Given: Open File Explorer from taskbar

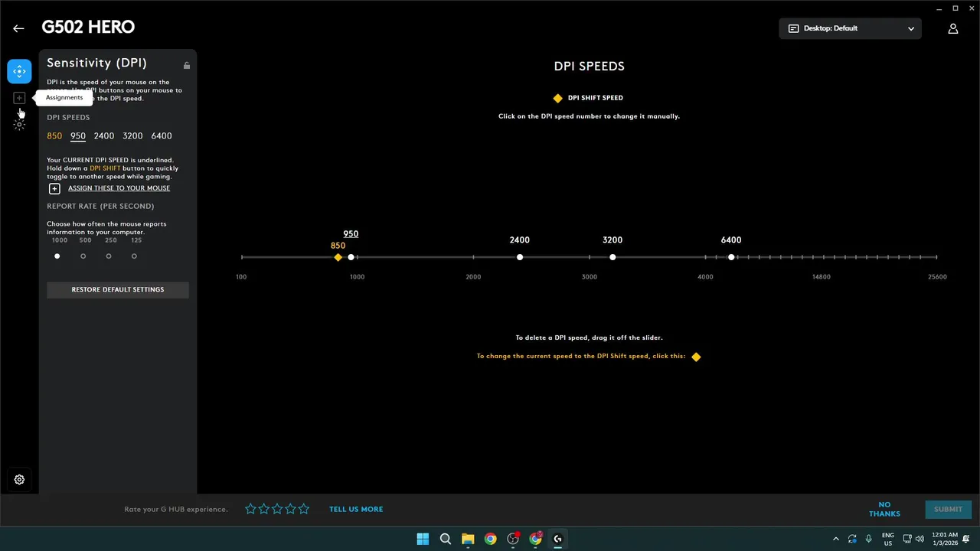Looking at the screenshot, I should [468, 539].
